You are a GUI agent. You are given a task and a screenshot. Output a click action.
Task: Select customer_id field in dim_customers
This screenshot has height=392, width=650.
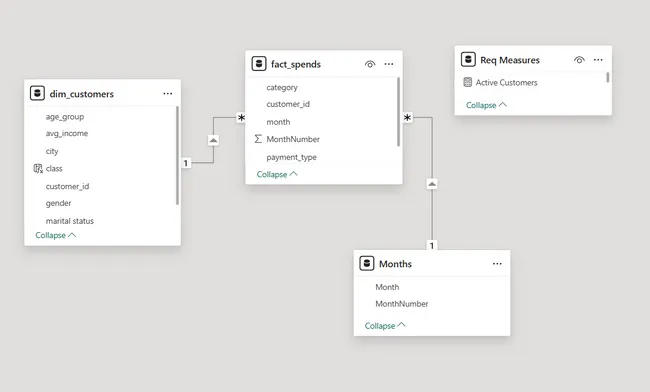(67, 186)
